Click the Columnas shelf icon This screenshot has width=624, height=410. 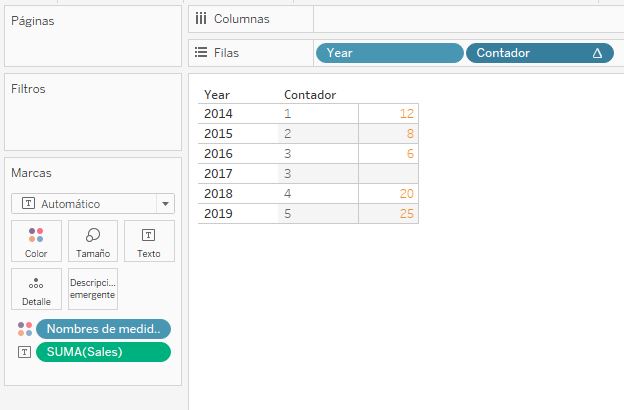[x=201, y=19]
